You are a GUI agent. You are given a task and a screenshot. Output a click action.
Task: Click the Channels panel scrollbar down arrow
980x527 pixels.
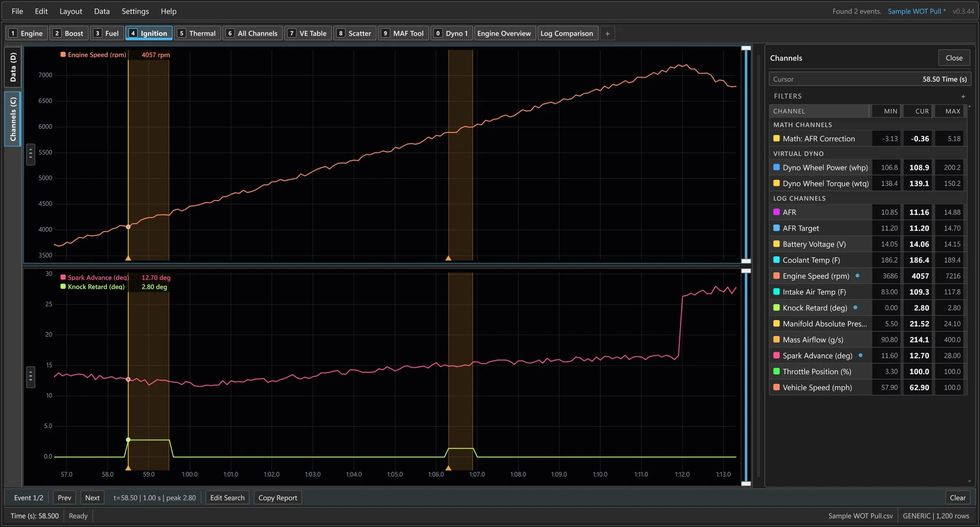coord(969,481)
